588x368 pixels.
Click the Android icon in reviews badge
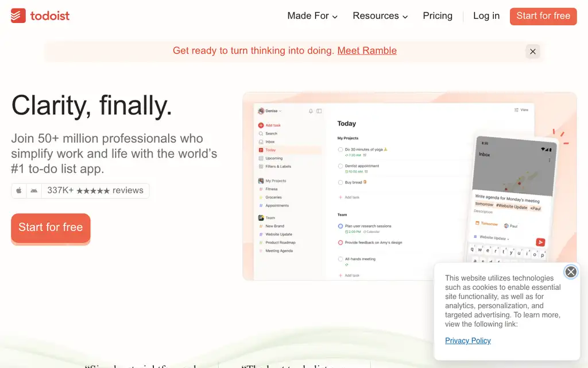coord(34,190)
